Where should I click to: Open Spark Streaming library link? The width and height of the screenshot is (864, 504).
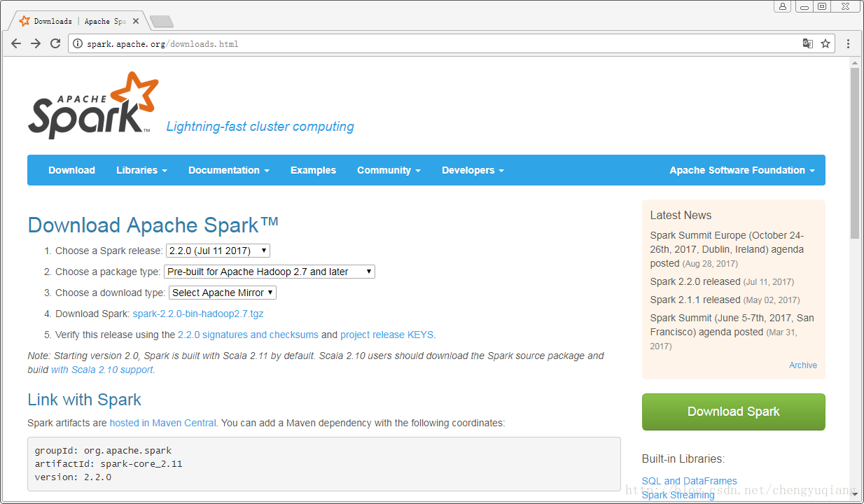click(x=678, y=495)
